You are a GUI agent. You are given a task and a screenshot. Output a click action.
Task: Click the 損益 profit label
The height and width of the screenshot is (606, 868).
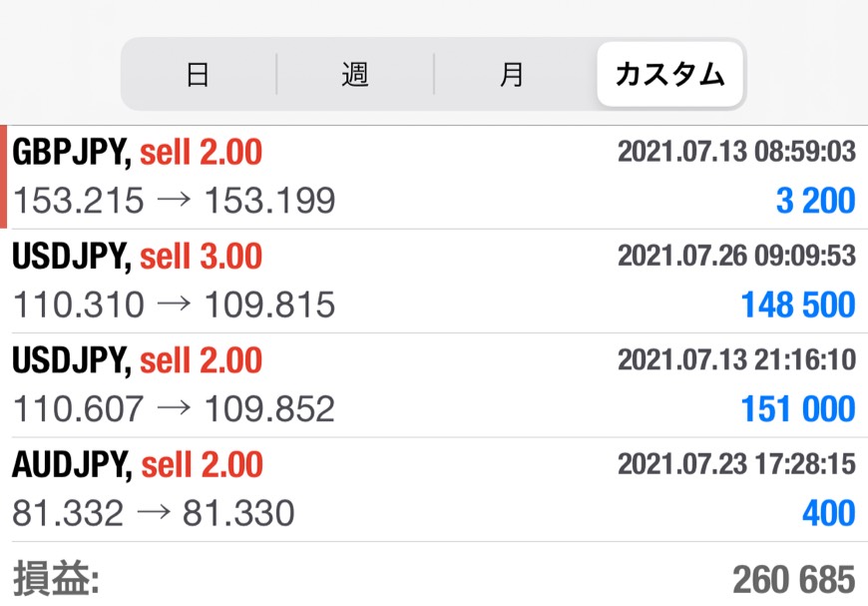tap(56, 579)
